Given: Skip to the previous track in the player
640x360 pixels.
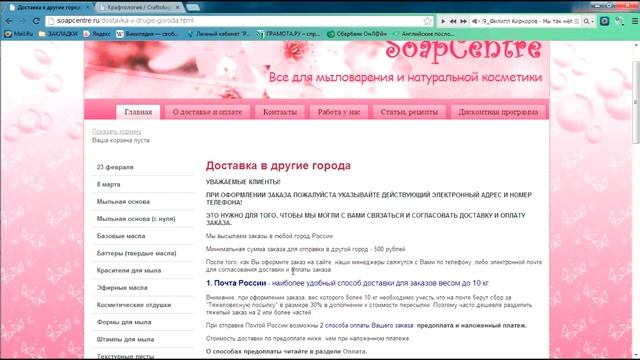Looking at the screenshot, I should [453, 21].
